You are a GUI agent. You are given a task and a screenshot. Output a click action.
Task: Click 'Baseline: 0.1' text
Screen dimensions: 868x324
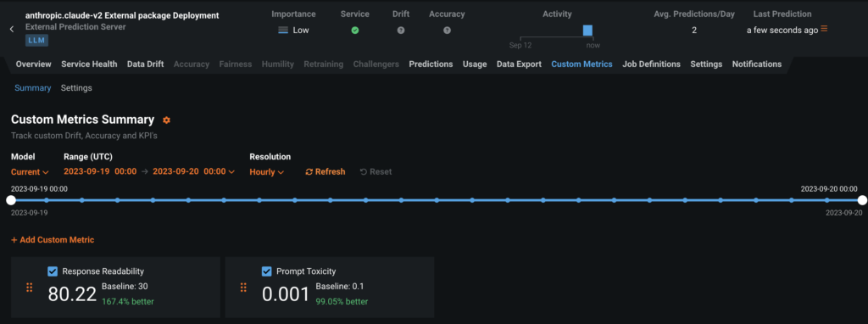pyautogui.click(x=340, y=287)
